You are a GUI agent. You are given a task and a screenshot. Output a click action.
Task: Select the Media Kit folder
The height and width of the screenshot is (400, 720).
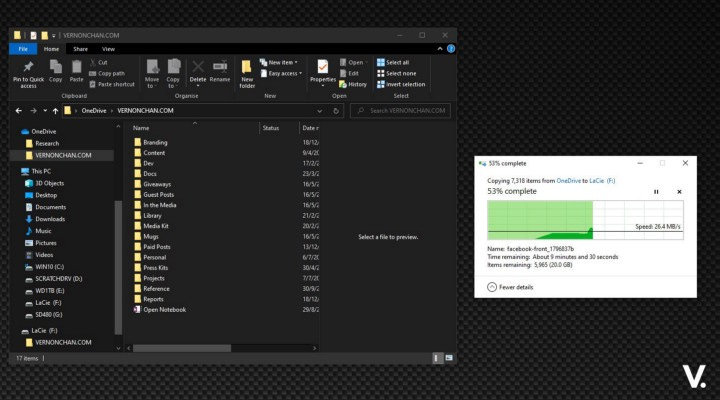click(x=156, y=226)
